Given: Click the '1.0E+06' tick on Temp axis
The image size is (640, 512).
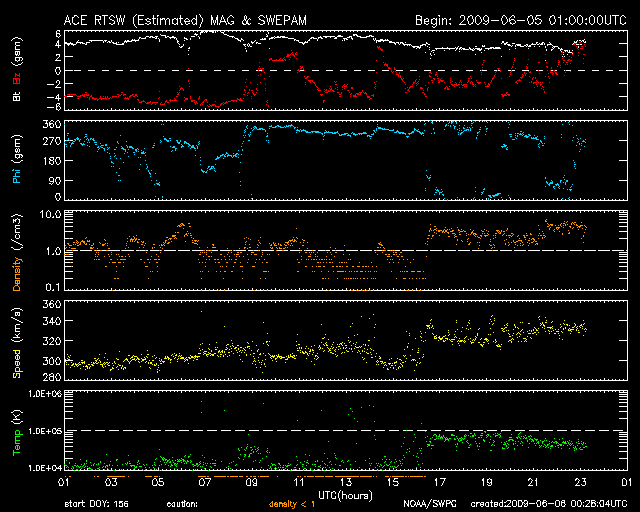Looking at the screenshot, I should coord(45,394).
